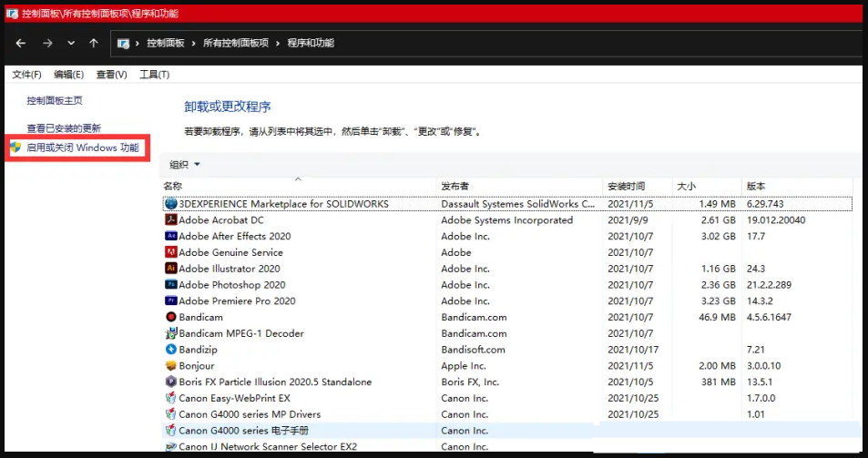This screenshot has height=458, width=868.
Task: Click the navigation Back arrow
Action: point(21,43)
